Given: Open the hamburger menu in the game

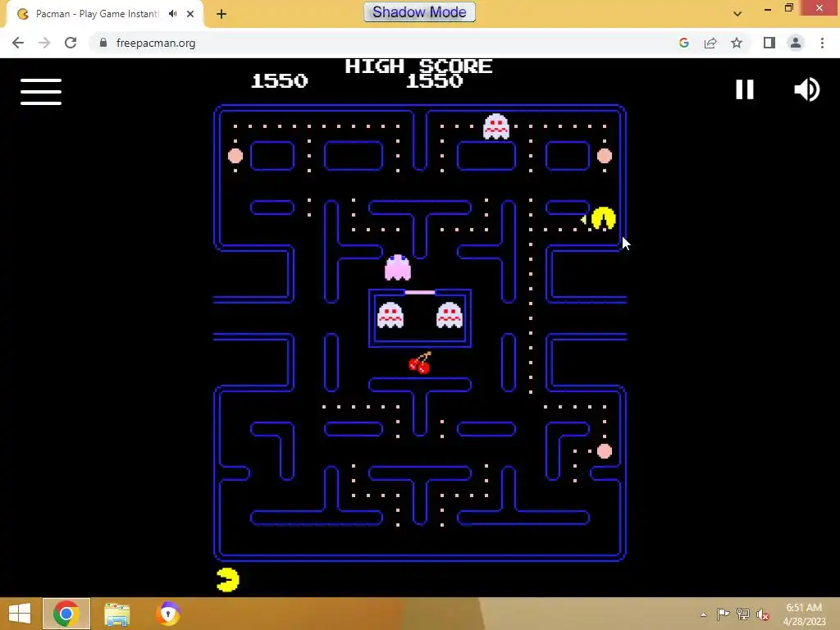Looking at the screenshot, I should pos(41,92).
